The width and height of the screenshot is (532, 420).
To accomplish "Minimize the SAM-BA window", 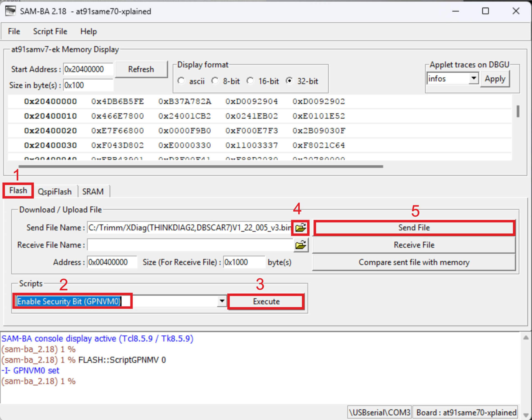I will (x=456, y=11).
